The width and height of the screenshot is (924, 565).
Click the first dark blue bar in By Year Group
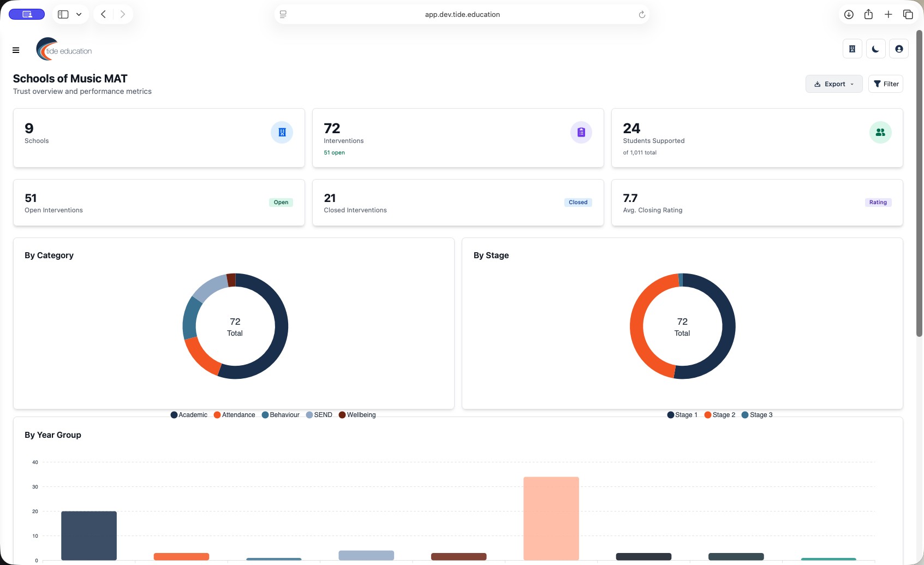89,536
